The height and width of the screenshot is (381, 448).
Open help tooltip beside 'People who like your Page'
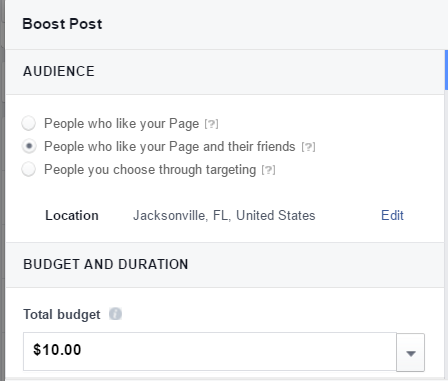211,124
